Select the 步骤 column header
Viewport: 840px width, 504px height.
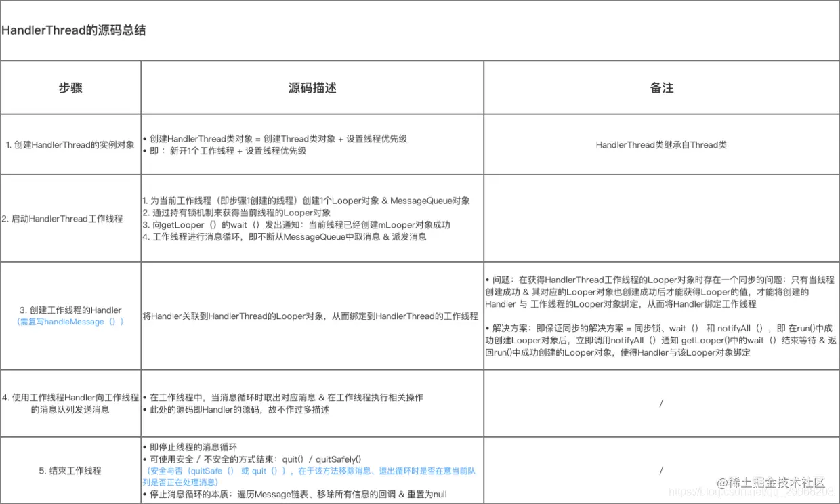point(70,87)
